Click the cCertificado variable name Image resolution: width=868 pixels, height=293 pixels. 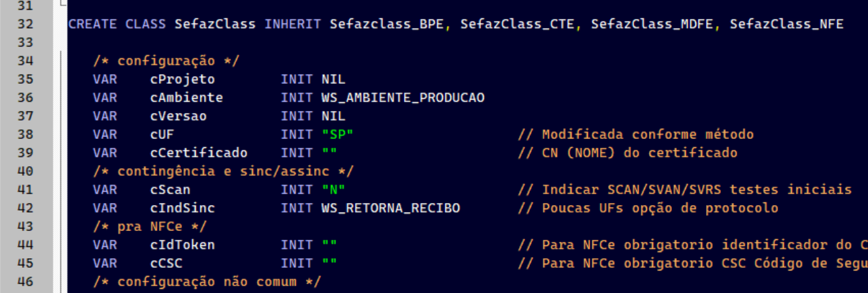point(199,153)
